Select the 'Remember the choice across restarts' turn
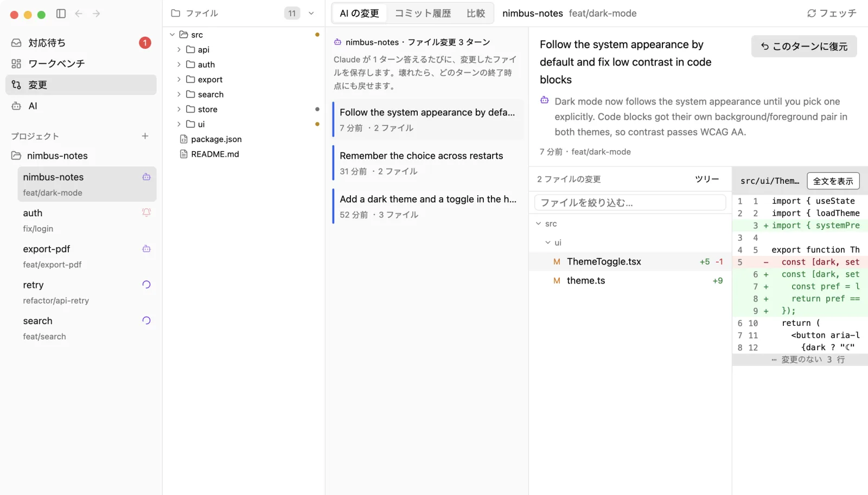The height and width of the screenshot is (495, 868). pos(427,163)
